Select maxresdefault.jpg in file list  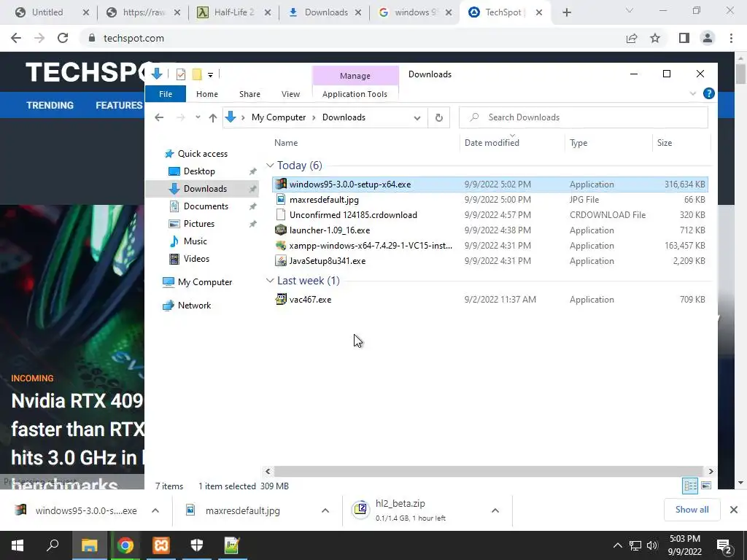coord(324,200)
